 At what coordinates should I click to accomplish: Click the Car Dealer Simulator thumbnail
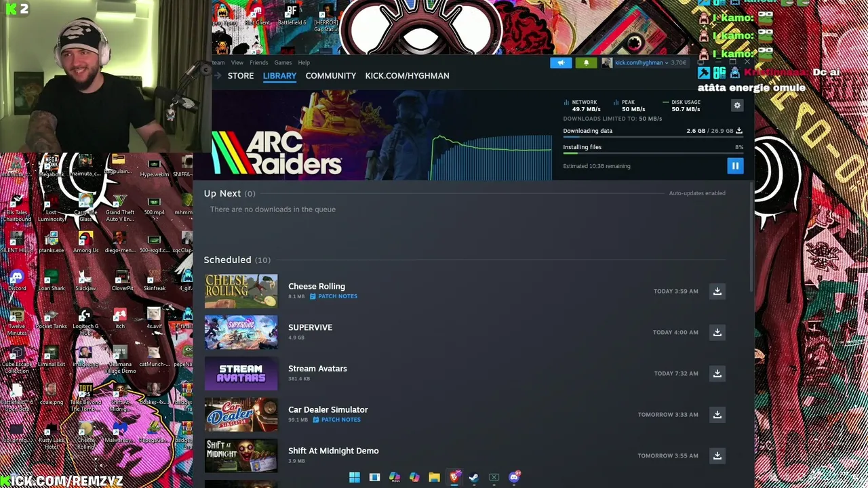click(241, 415)
